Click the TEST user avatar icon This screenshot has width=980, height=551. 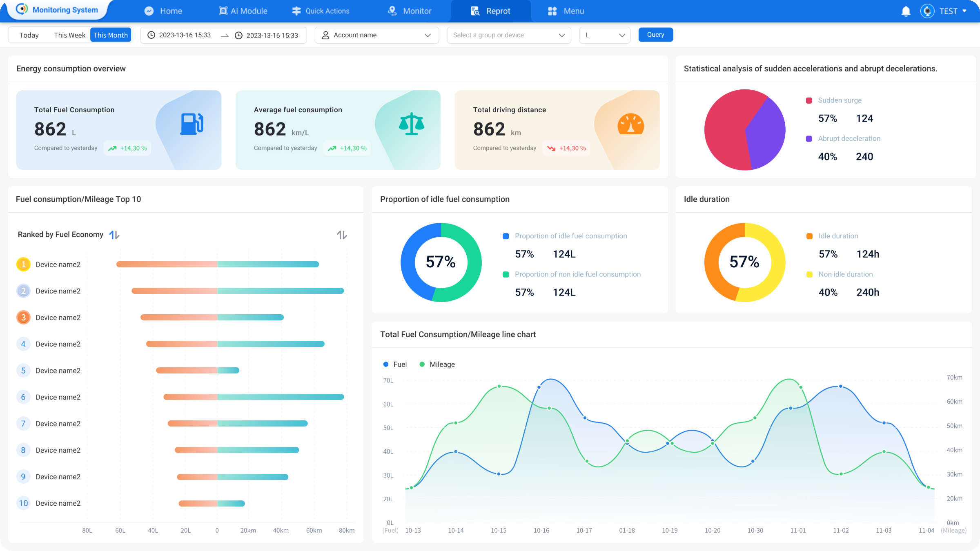[927, 11]
